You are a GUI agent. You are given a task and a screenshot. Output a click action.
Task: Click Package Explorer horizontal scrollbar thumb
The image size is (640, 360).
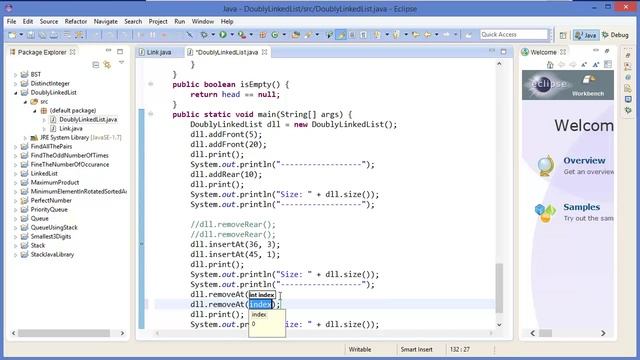click(64, 333)
